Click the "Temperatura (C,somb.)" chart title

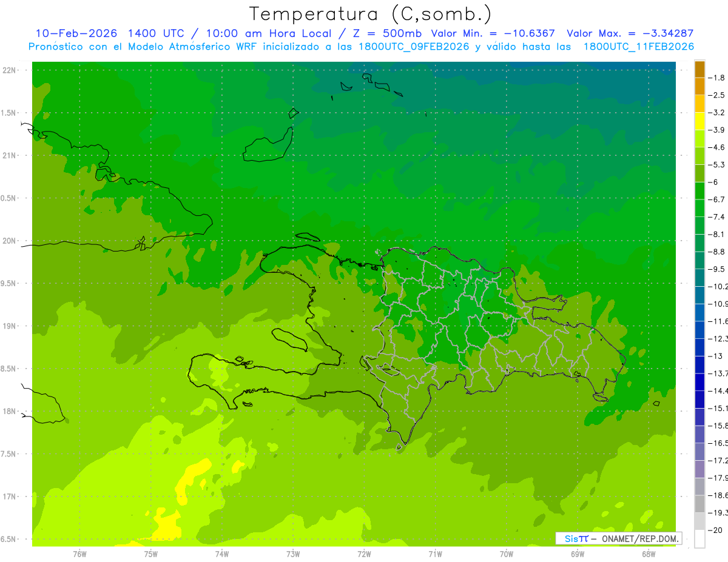point(371,14)
